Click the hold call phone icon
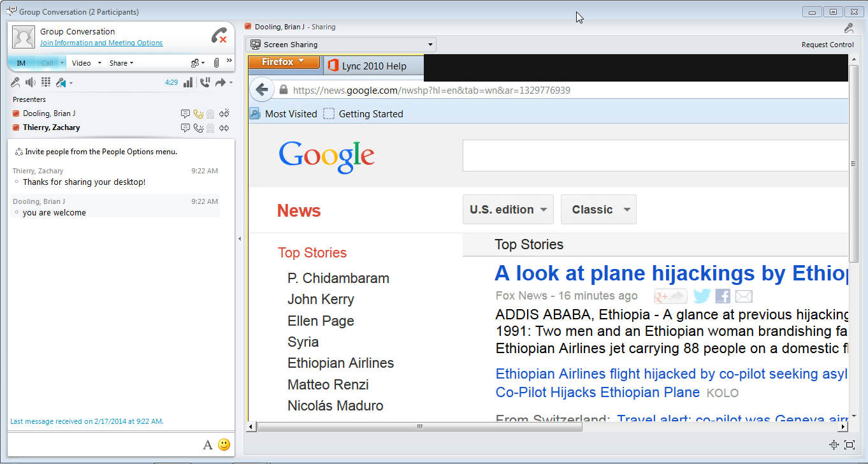 point(205,82)
